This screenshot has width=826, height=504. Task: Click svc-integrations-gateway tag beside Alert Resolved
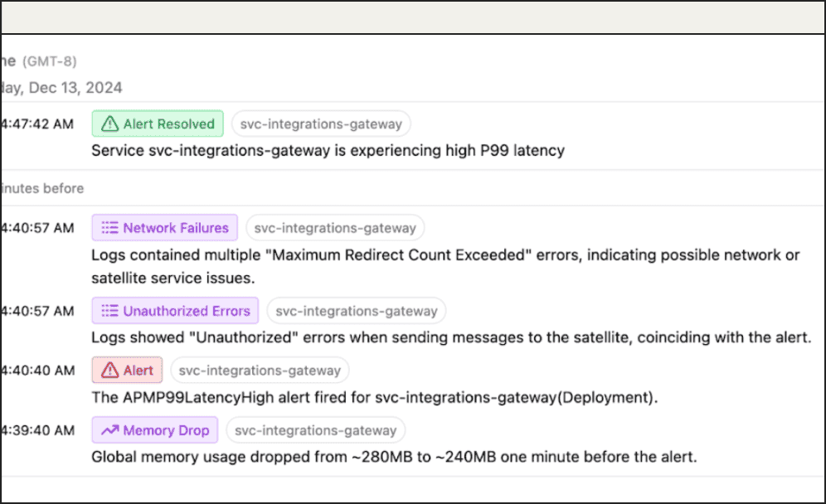(321, 124)
